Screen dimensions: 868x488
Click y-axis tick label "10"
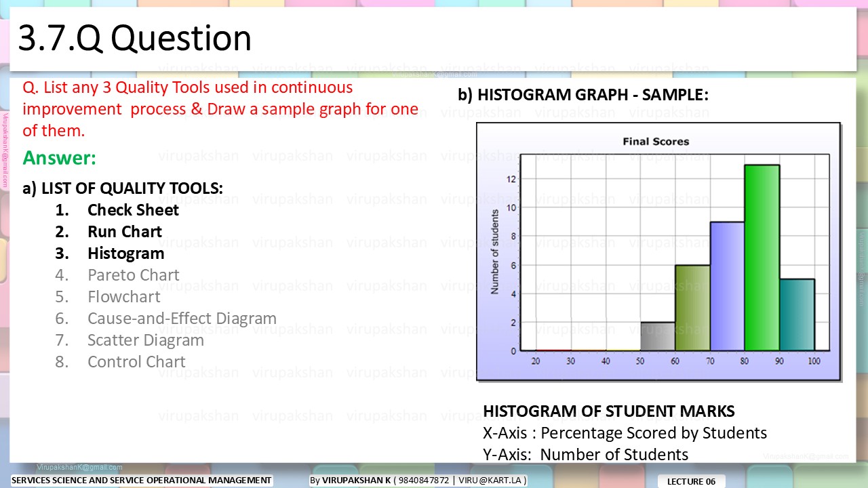[x=512, y=207]
